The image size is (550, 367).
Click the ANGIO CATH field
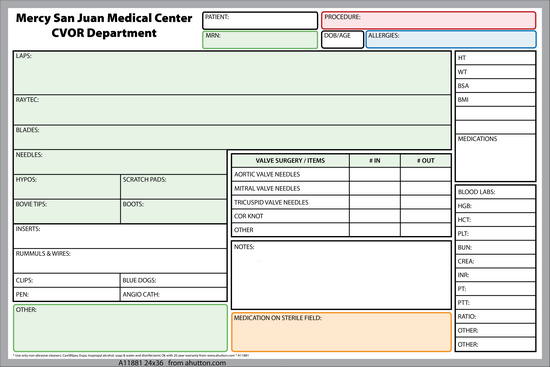[x=173, y=294]
